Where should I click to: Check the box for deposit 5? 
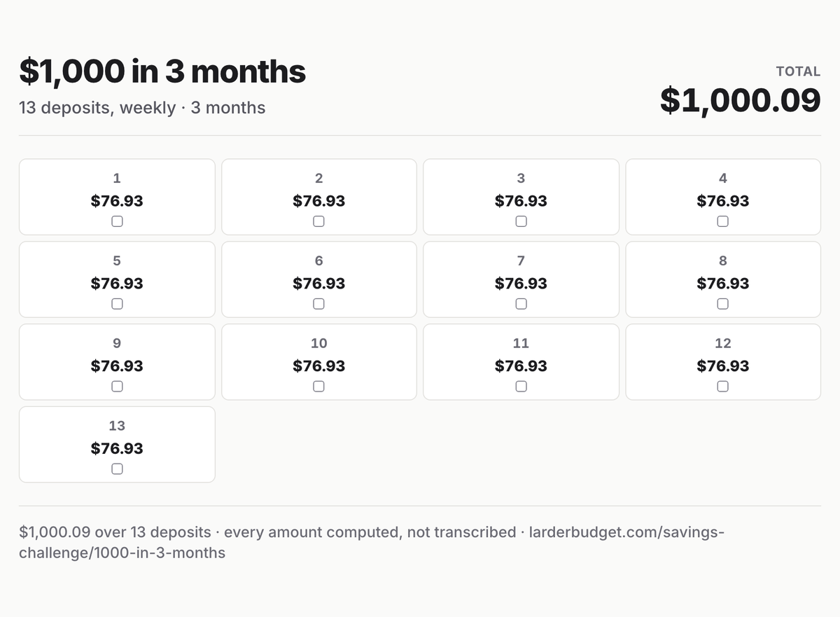117,304
